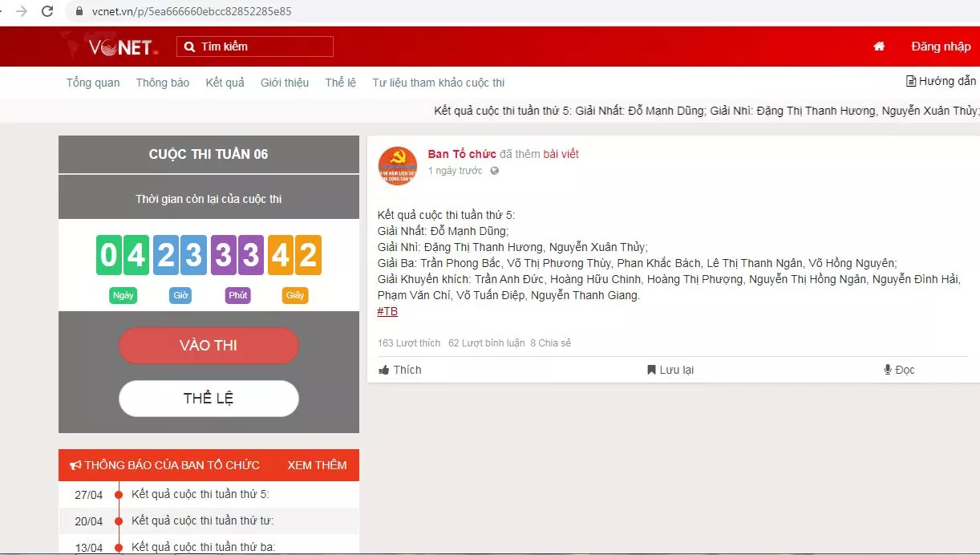The image size is (980, 555).
Task: Click the home icon in red header
Action: [879, 47]
